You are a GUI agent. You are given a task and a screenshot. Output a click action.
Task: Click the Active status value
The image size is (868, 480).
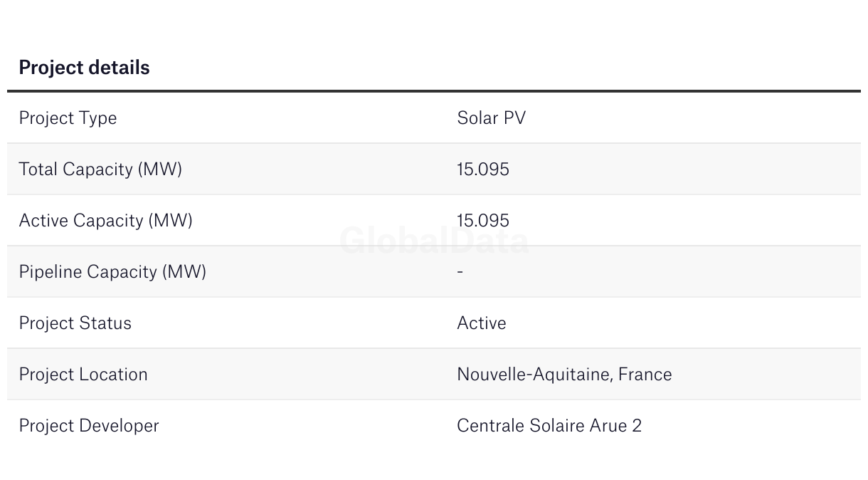(482, 323)
